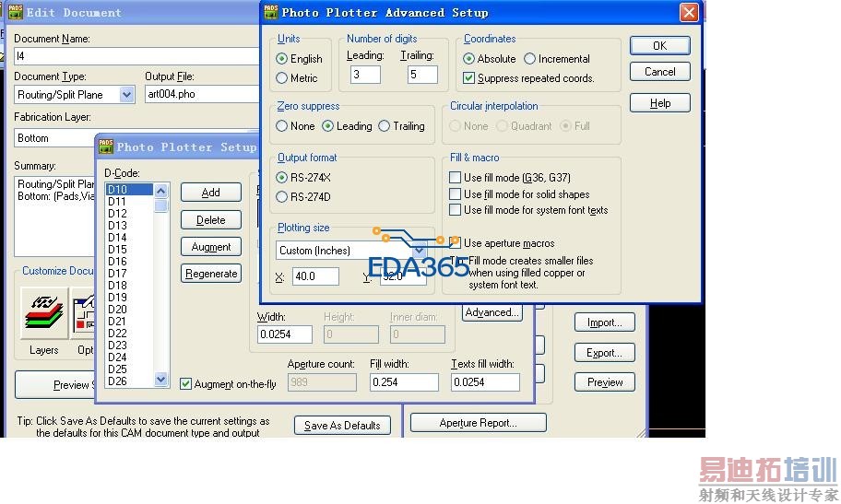The image size is (841, 504).
Task: Select D13 in the D-Code list
Action: (x=129, y=225)
